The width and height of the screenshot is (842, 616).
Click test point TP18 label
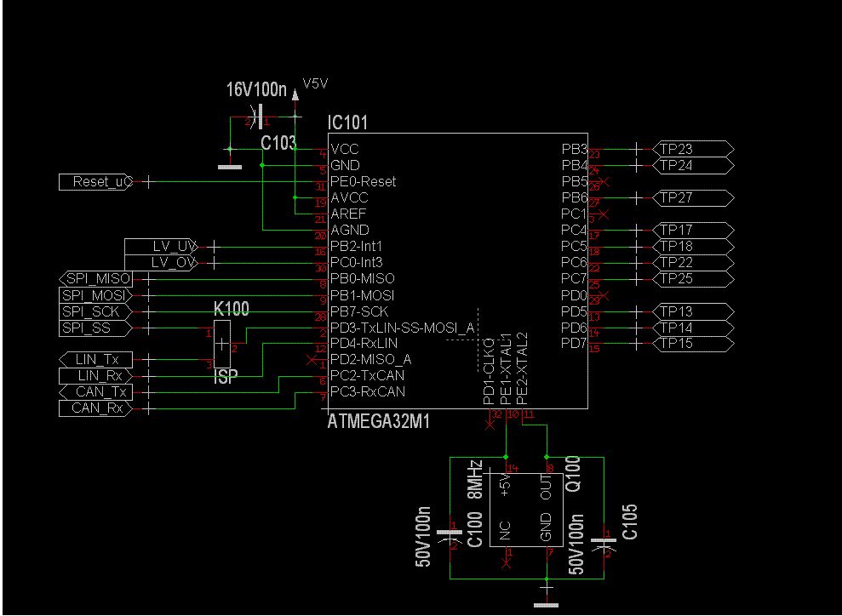pos(693,246)
